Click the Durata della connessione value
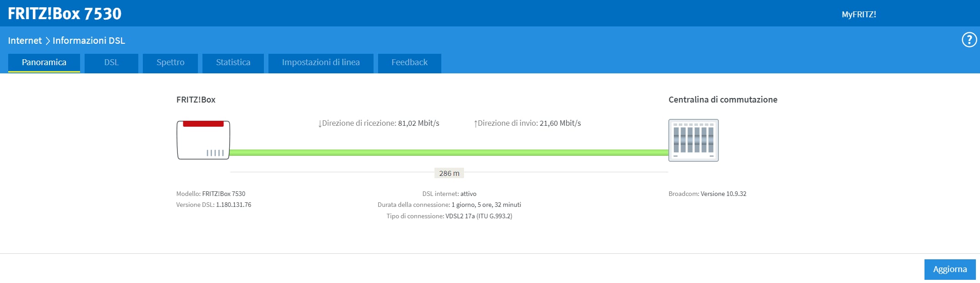The image size is (980, 283). point(486,205)
